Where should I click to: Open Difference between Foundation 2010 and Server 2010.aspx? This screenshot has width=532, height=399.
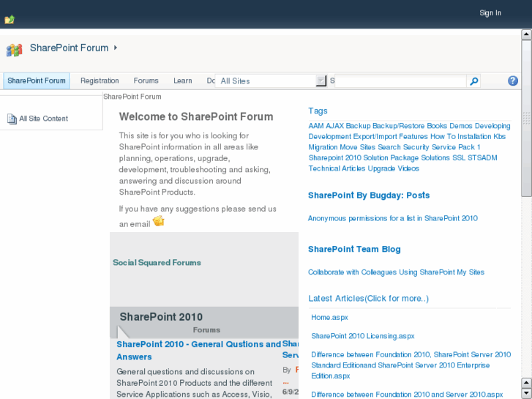click(407, 395)
